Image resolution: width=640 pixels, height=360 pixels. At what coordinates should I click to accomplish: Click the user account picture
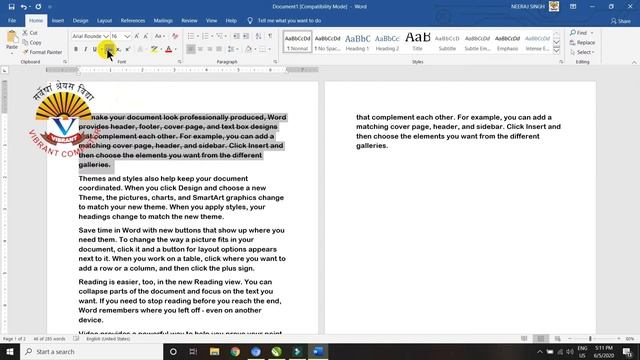(554, 7)
